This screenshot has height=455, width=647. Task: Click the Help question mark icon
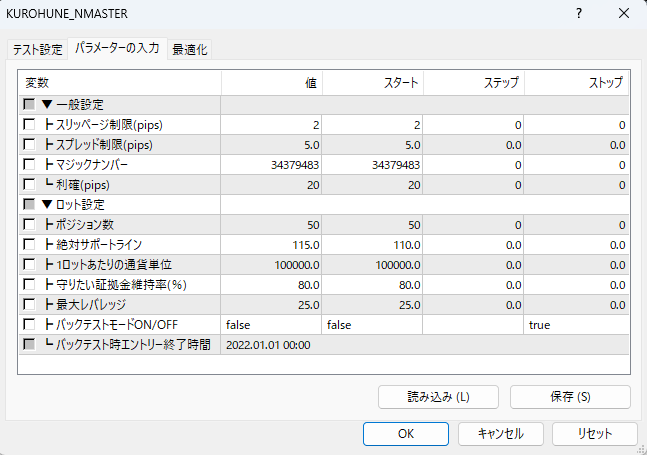click(580, 14)
